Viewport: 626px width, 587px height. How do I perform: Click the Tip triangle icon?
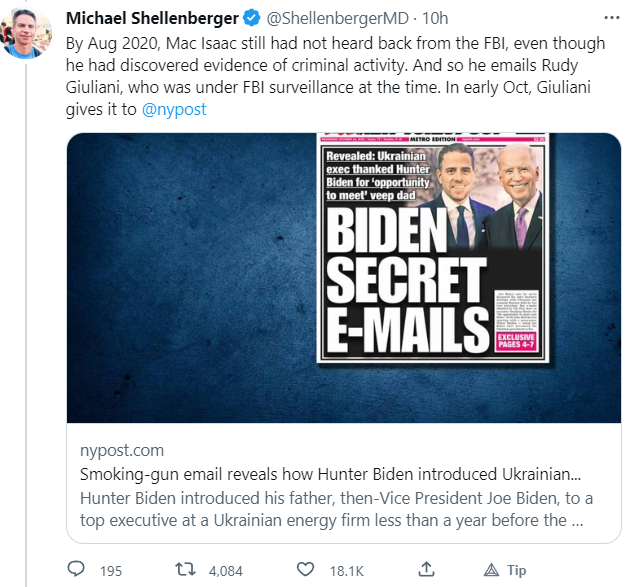click(x=491, y=569)
